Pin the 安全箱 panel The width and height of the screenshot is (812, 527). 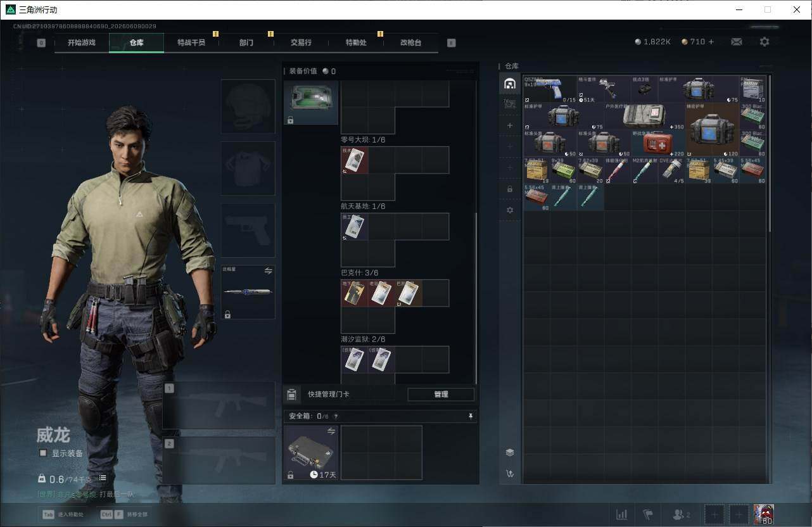(471, 416)
